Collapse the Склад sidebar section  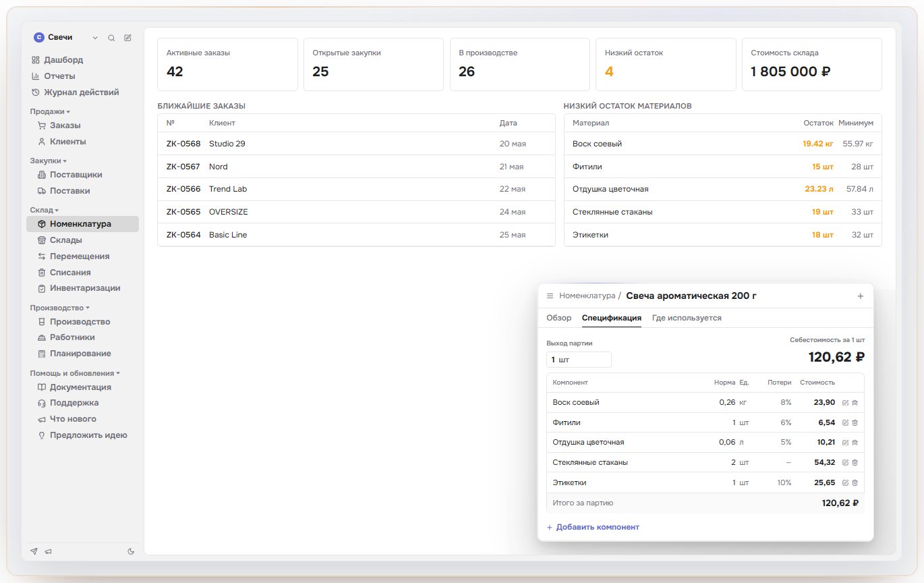[x=45, y=210]
